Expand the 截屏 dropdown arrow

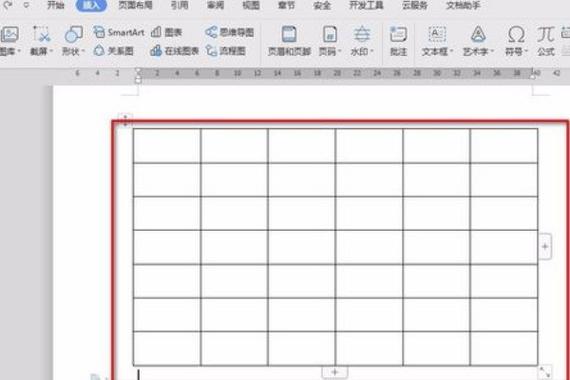click(x=51, y=51)
